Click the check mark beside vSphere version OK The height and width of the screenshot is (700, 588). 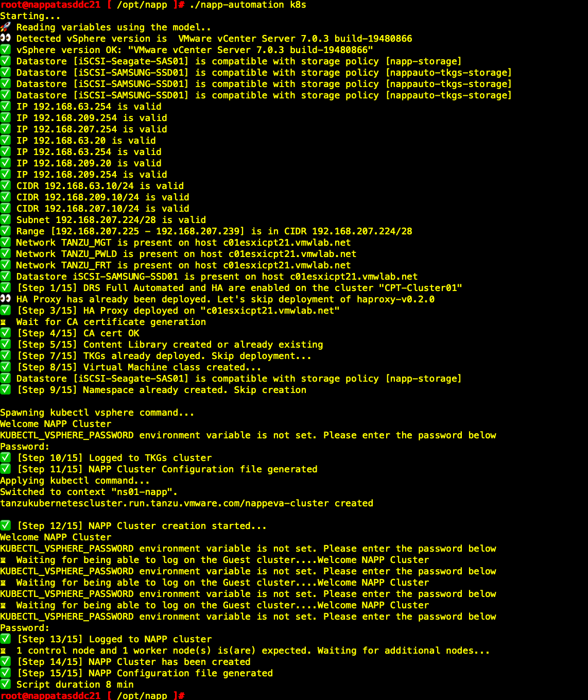(x=5, y=50)
